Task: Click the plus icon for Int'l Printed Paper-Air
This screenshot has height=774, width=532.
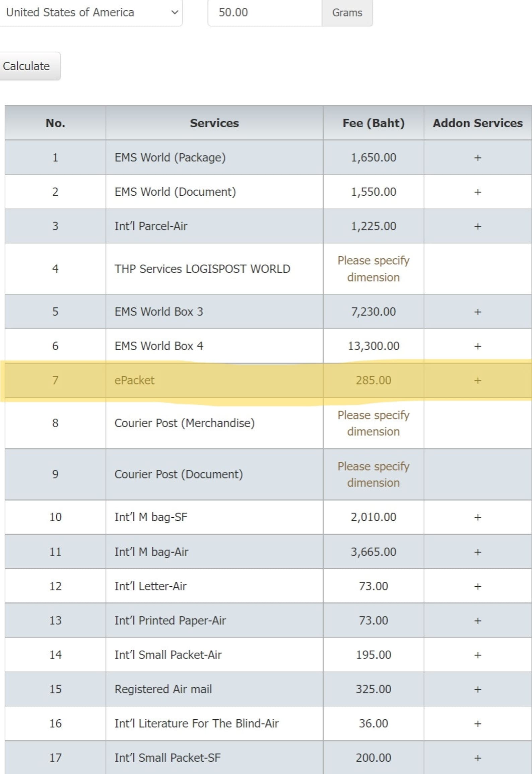Action: tap(478, 621)
